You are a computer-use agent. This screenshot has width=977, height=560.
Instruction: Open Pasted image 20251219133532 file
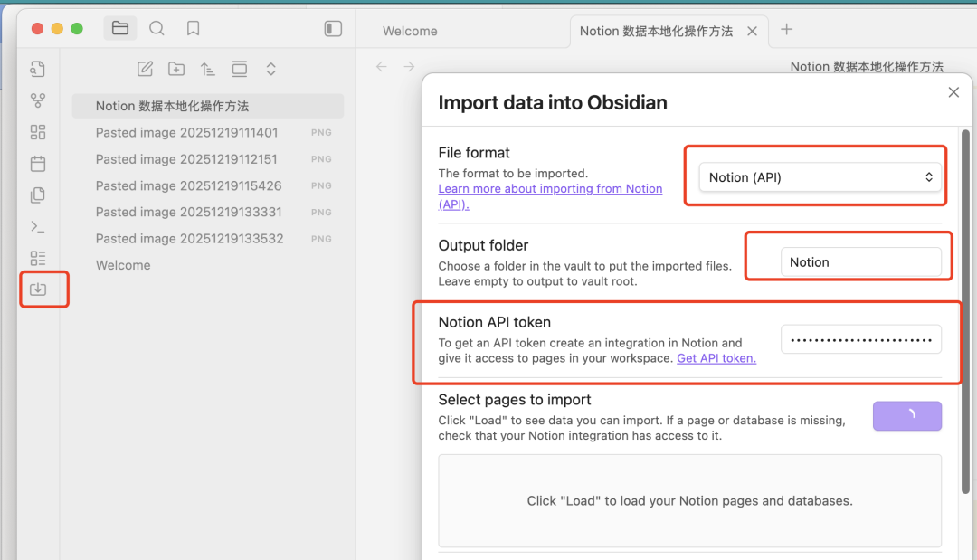(x=207, y=239)
